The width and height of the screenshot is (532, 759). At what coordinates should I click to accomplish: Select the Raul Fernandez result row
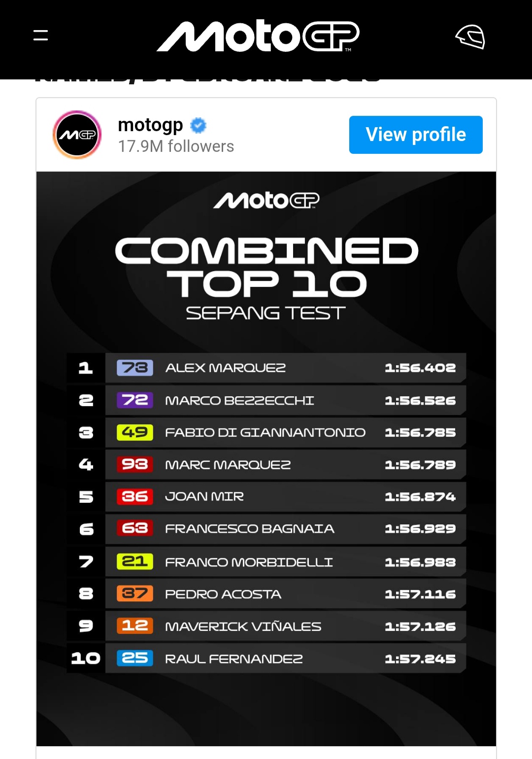[x=285, y=658]
